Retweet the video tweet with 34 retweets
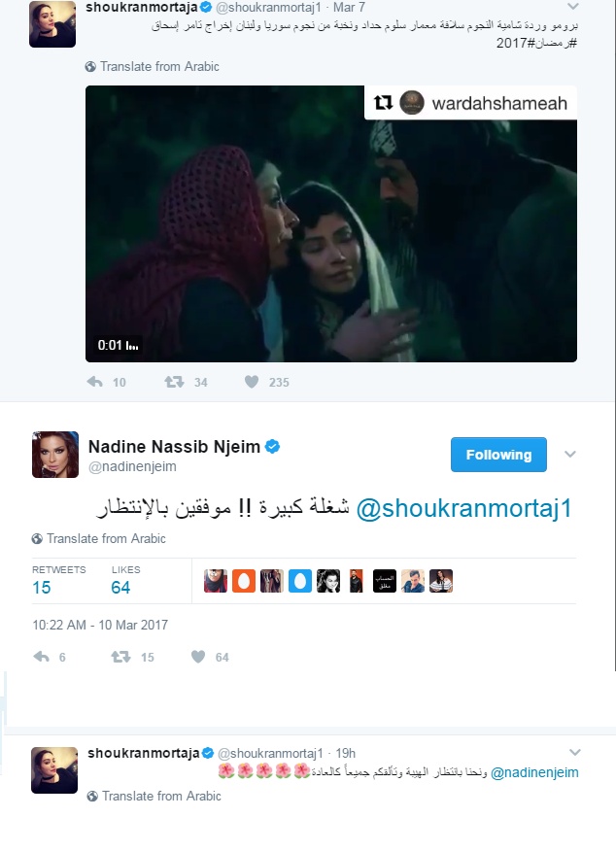616x851 pixels. pos(174,382)
